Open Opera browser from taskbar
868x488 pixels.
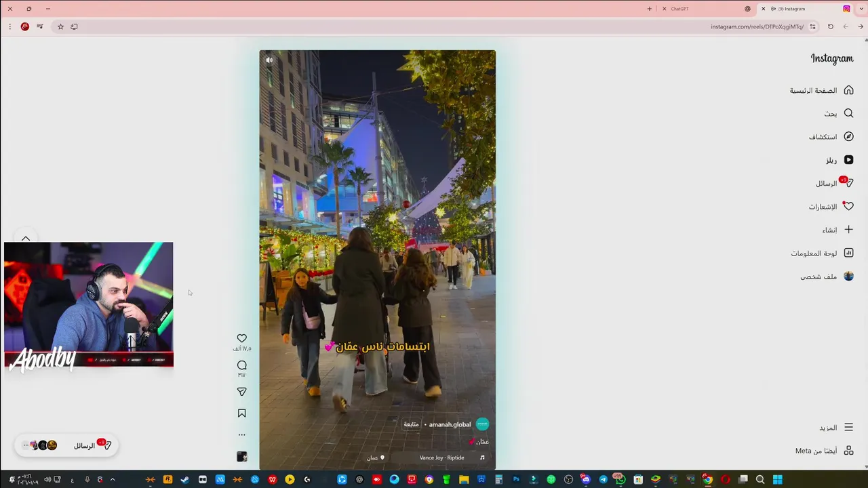point(725,480)
